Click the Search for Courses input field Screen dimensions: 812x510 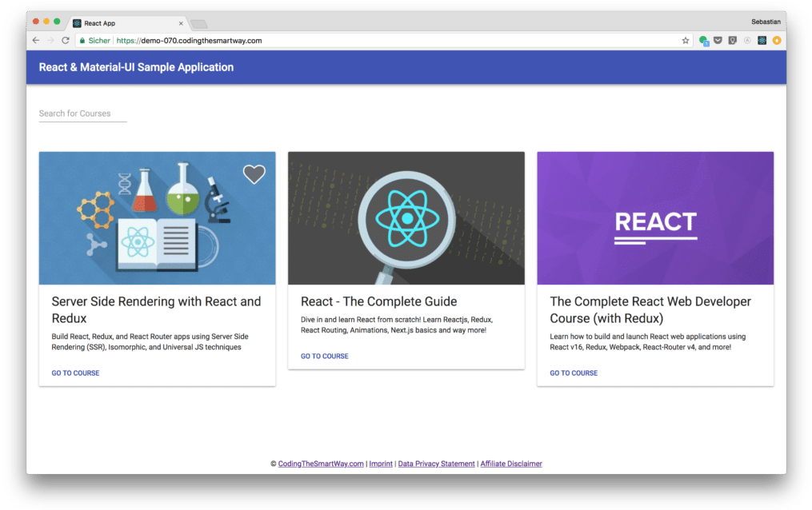(82, 113)
